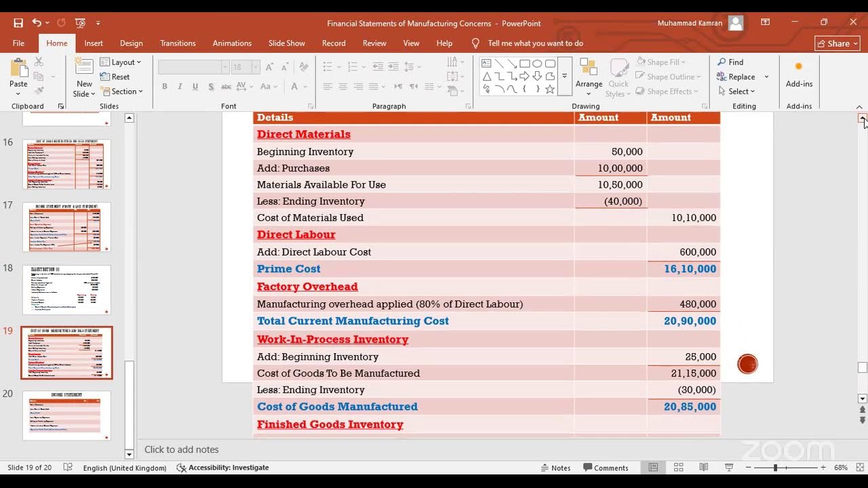The width and height of the screenshot is (868, 488).
Task: Toggle text Shadow formatting
Action: [211, 87]
